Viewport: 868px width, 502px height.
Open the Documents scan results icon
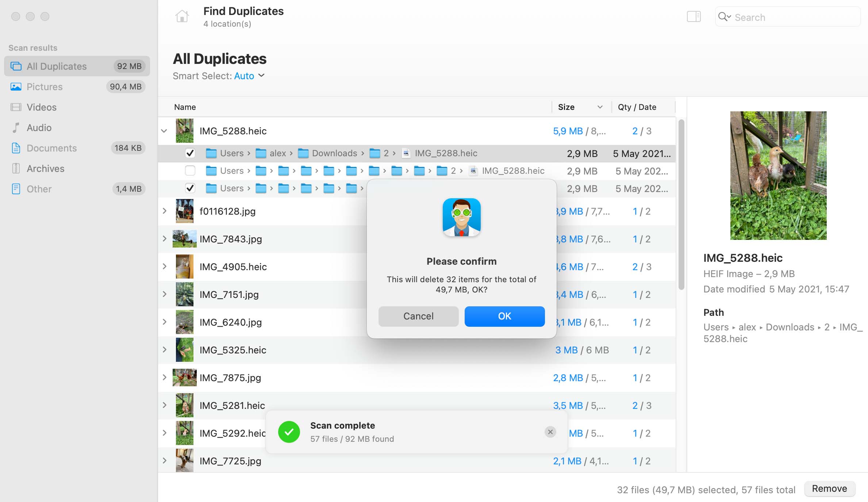tap(15, 148)
